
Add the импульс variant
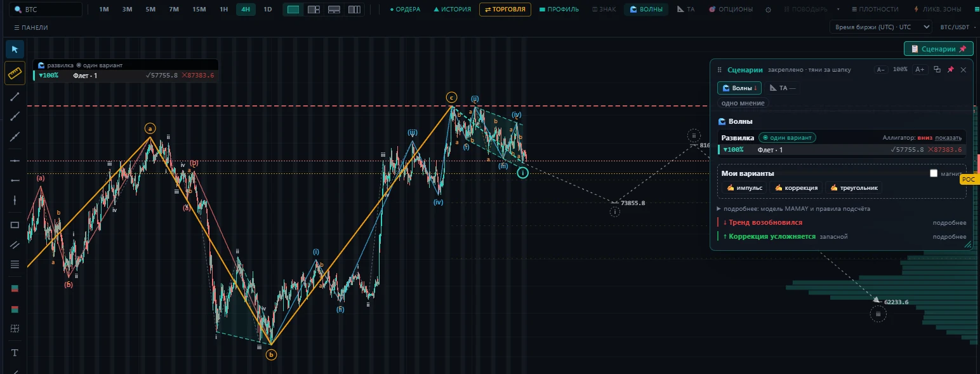click(745, 187)
